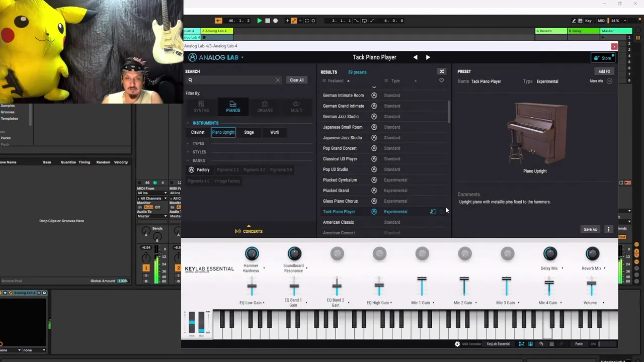
Task: Toggle Ableton's orange follow/metronome button
Action: click(218, 21)
